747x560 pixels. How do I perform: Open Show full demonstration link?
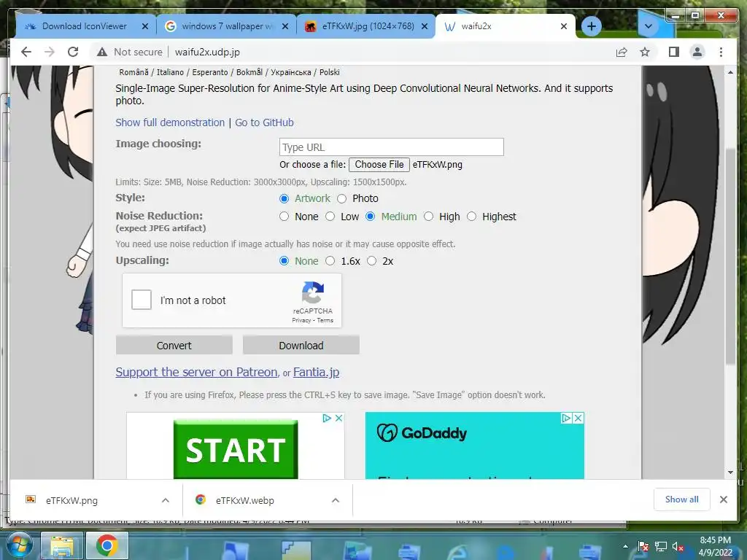169,122
